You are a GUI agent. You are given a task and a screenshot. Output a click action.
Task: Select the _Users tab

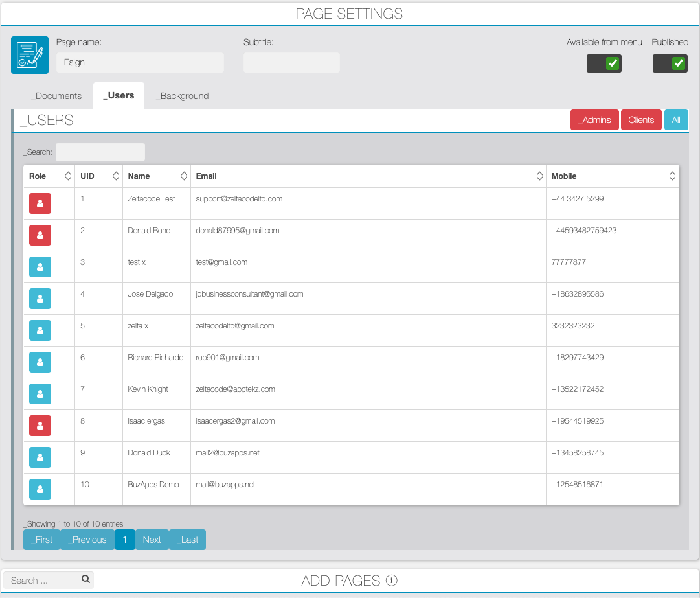click(119, 96)
